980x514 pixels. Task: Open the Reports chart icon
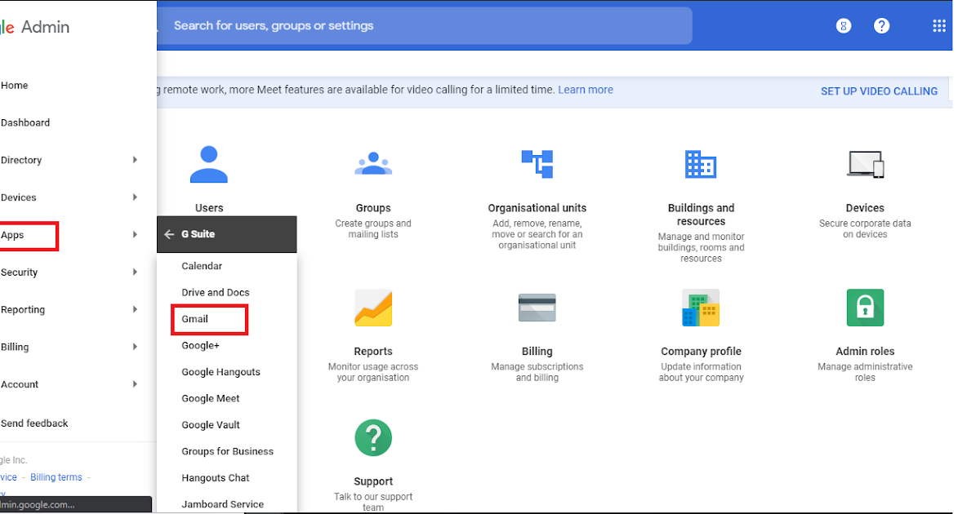(x=373, y=308)
